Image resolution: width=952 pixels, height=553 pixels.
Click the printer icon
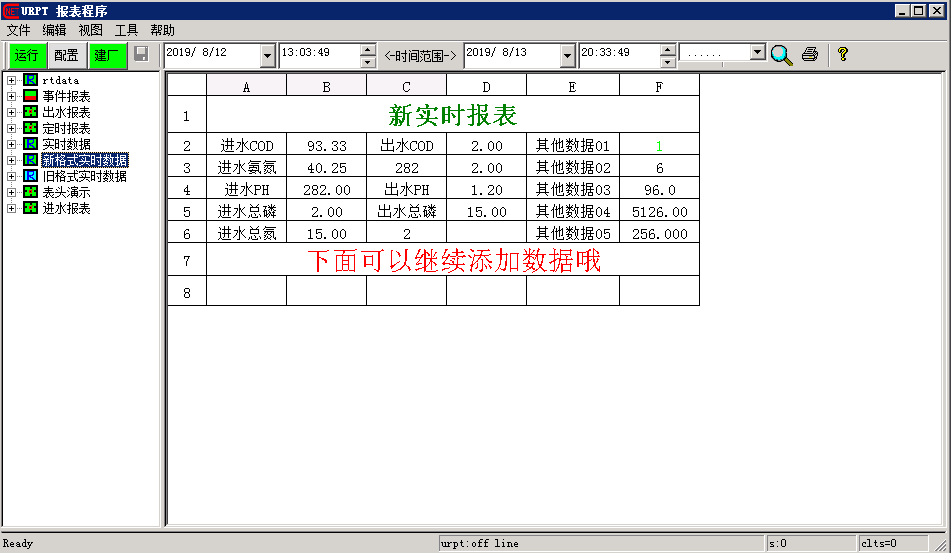click(x=810, y=55)
